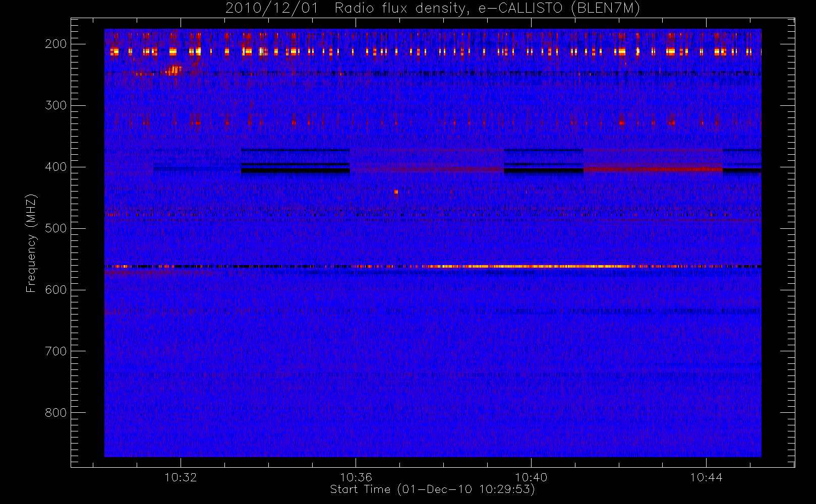The image size is (816, 504).
Task: Click the small orange spot near 440 MHz
Action: tap(396, 192)
